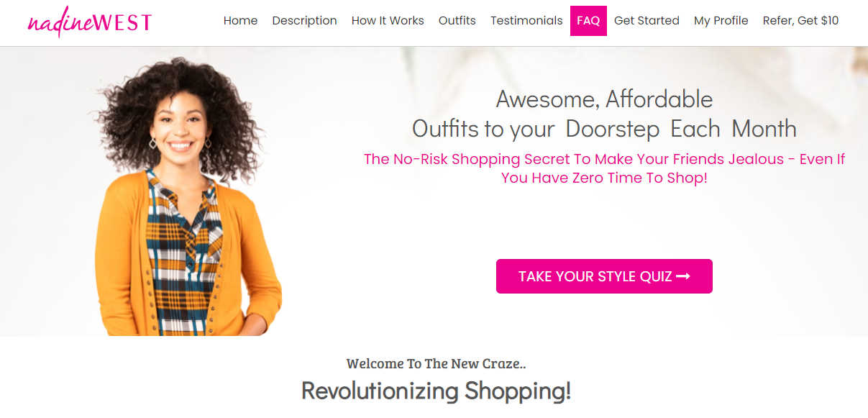Click the arrow icon inside the quiz button
868x418 pixels.
tap(683, 276)
